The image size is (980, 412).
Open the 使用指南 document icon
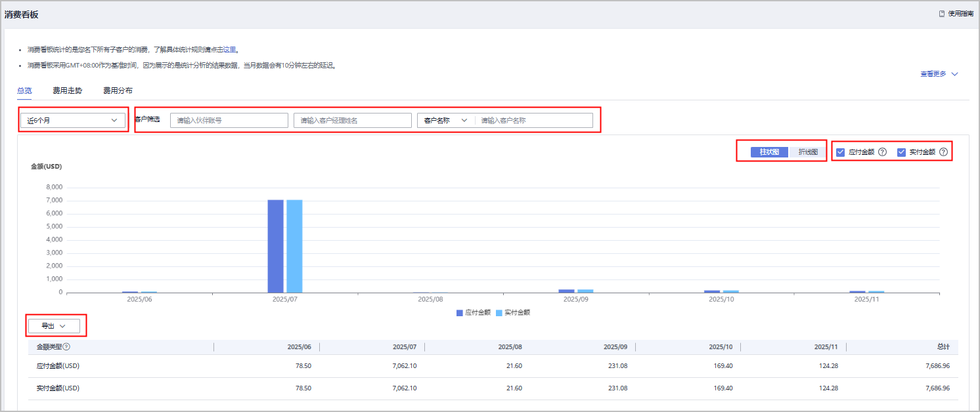[942, 14]
